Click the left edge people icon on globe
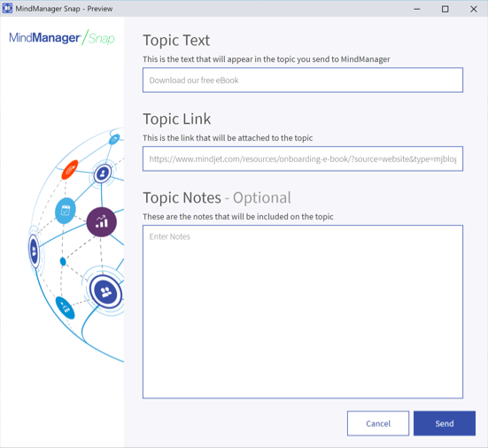 [x=34, y=251]
